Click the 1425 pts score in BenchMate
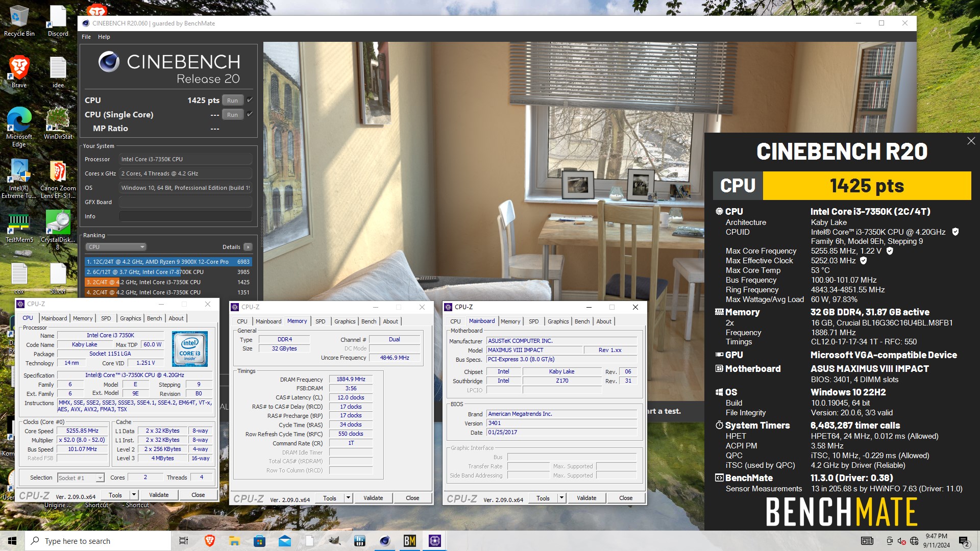This screenshot has height=551, width=980. pyautogui.click(x=867, y=186)
